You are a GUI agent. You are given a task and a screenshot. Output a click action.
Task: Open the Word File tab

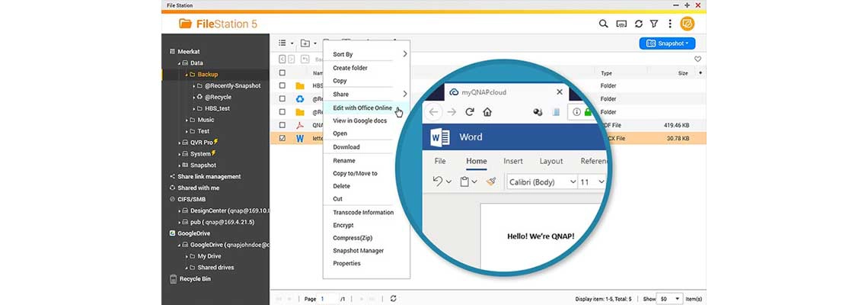(x=439, y=161)
